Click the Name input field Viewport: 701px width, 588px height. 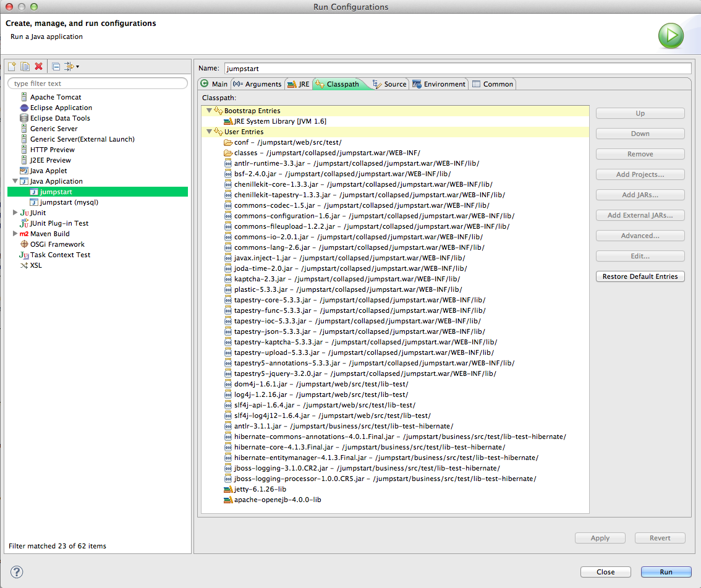click(458, 69)
